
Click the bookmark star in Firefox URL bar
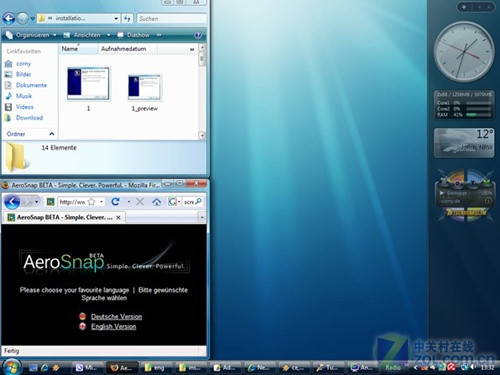pos(92,201)
